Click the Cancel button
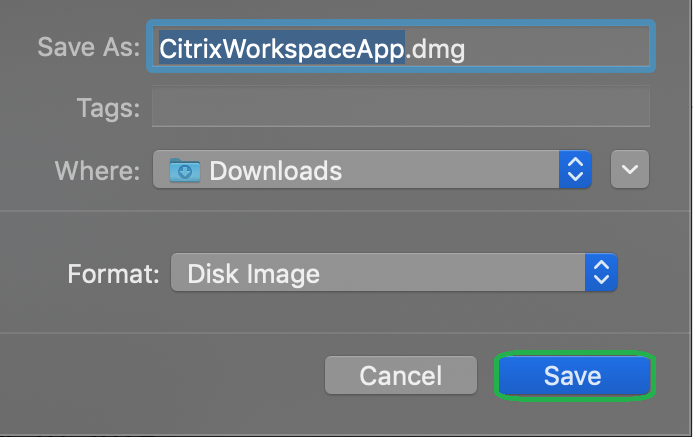 401,375
